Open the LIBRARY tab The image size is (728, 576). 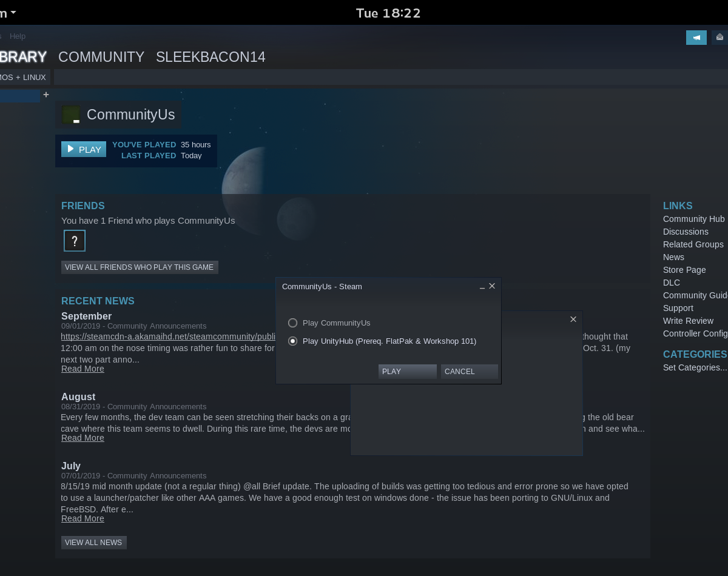(23, 57)
